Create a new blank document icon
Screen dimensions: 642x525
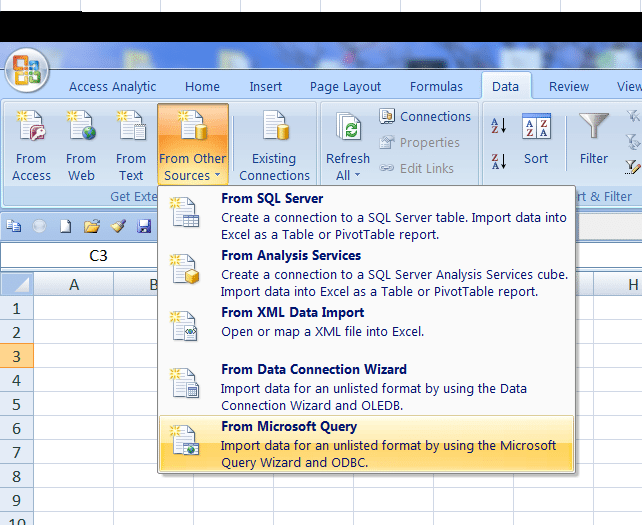pyautogui.click(x=66, y=226)
